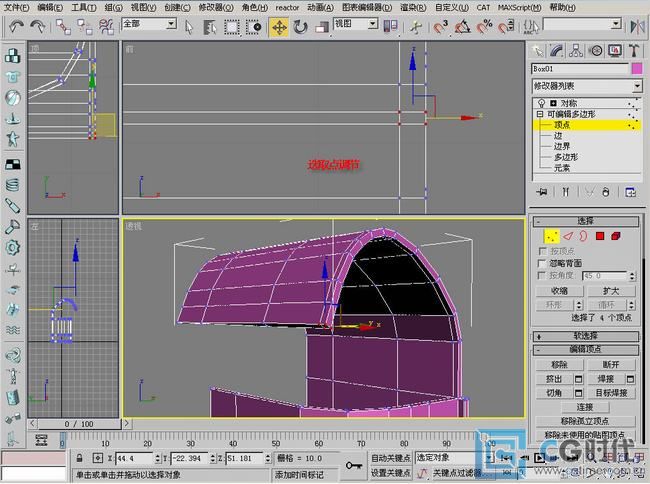Open the Utilities hammer panel tab
This screenshot has height=484, width=650.
pos(634,51)
